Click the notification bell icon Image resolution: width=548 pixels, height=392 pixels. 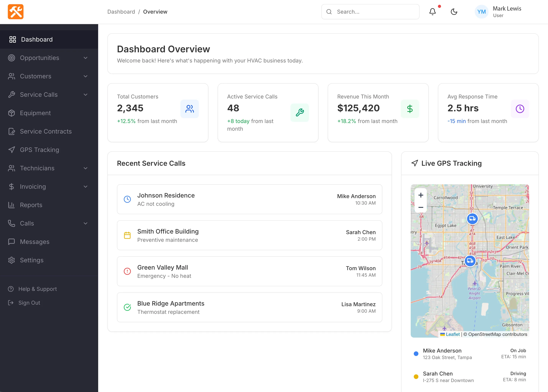432,11
